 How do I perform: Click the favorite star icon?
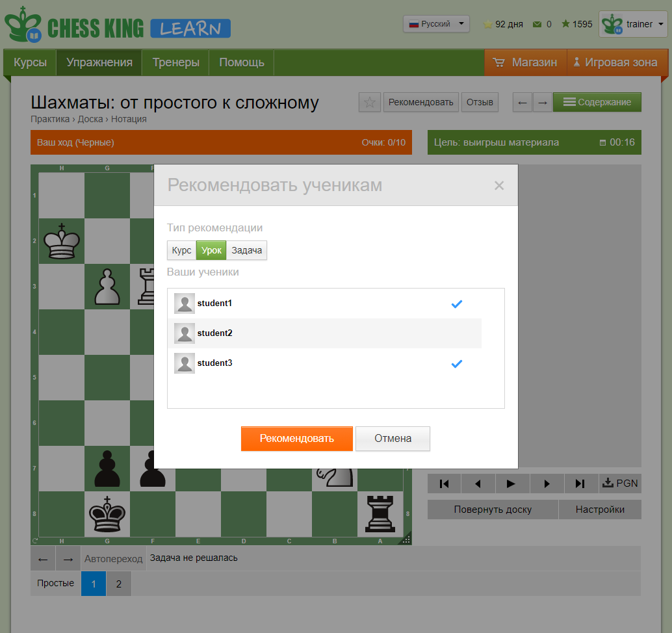click(x=370, y=102)
